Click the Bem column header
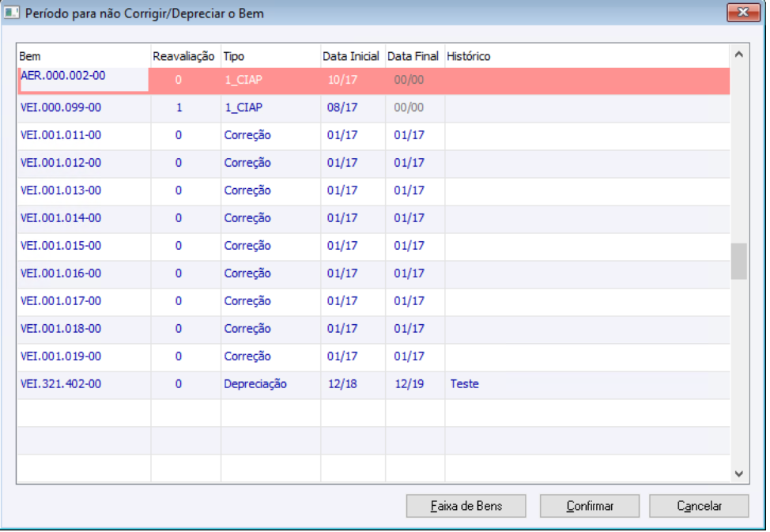The width and height of the screenshot is (770, 532). pos(84,56)
